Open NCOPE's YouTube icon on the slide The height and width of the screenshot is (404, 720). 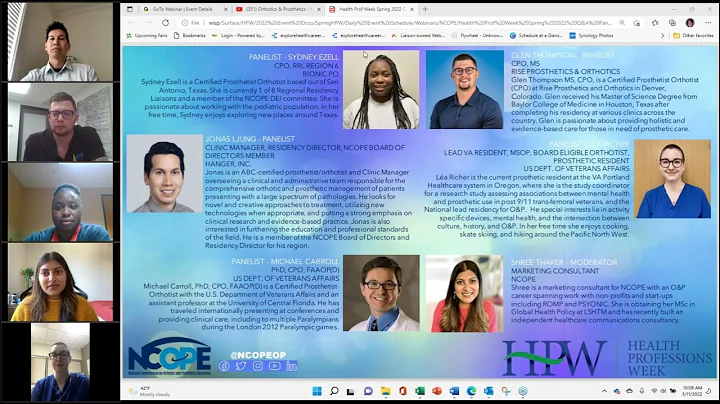(x=275, y=366)
